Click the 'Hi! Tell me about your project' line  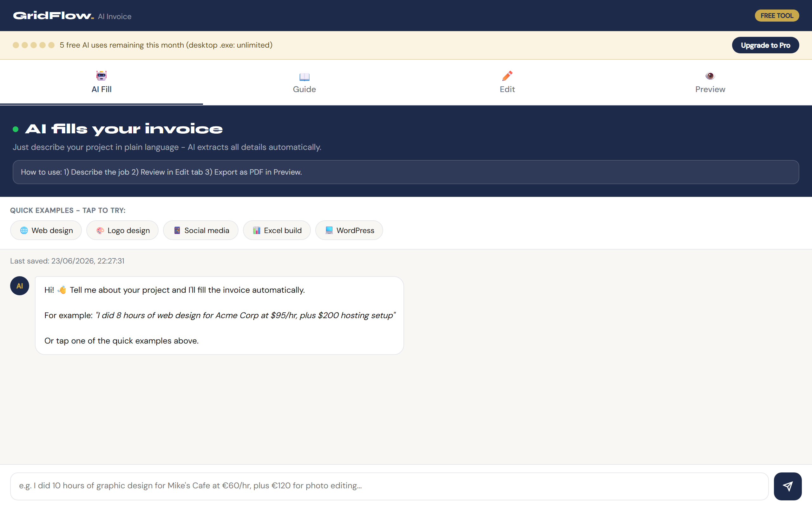coord(174,290)
